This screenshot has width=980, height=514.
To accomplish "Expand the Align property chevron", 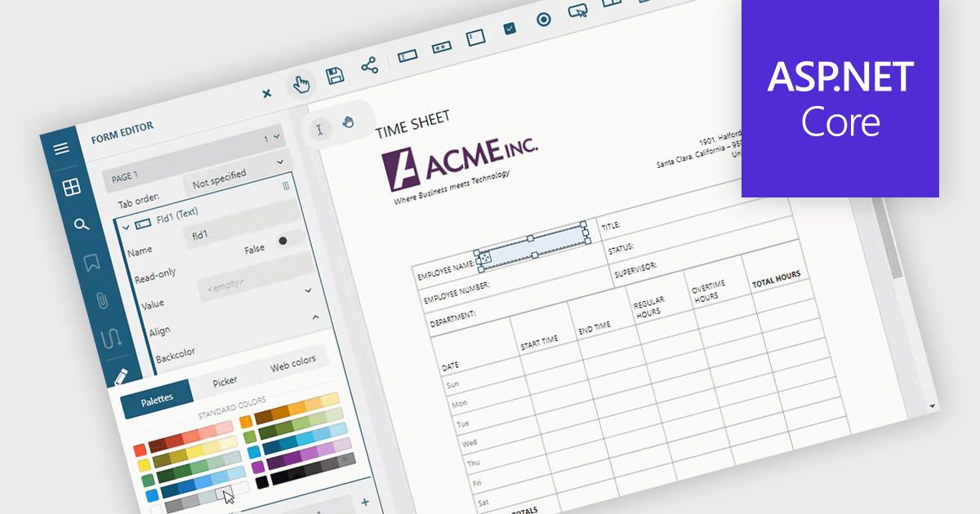I will click(x=308, y=290).
